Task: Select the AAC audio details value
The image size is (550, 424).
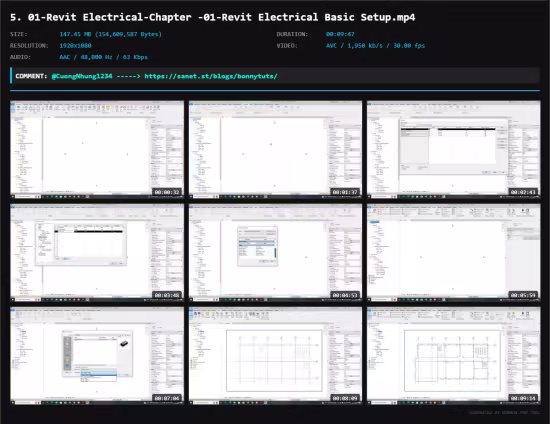Action: point(103,57)
